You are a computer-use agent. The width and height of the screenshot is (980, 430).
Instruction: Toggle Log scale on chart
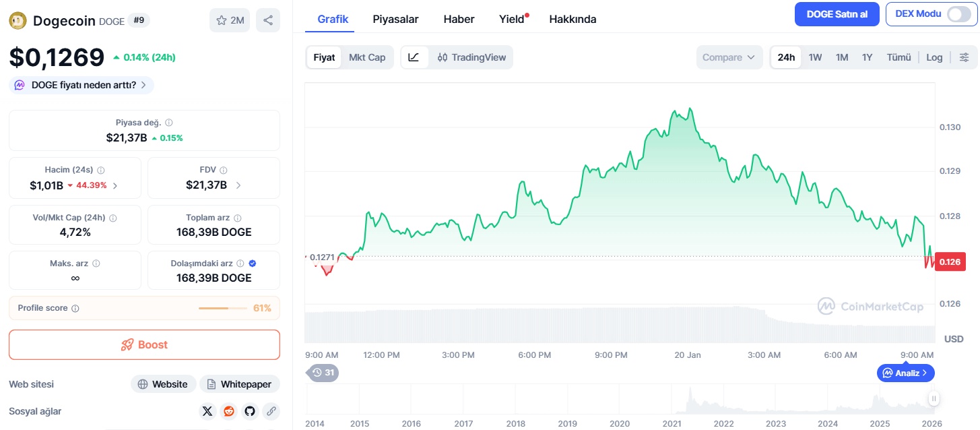click(934, 57)
